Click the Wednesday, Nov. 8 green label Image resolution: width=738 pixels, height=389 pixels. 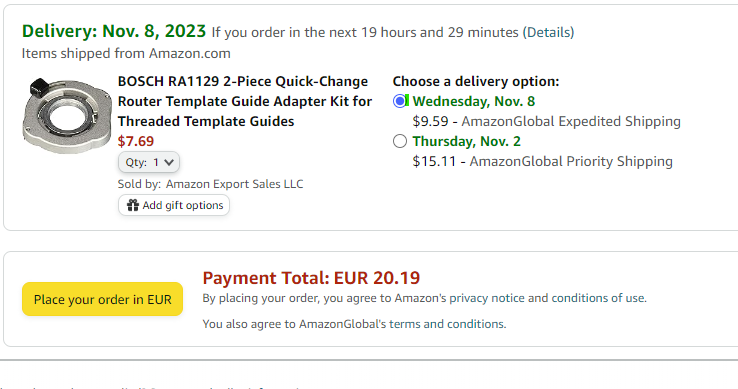(x=473, y=101)
